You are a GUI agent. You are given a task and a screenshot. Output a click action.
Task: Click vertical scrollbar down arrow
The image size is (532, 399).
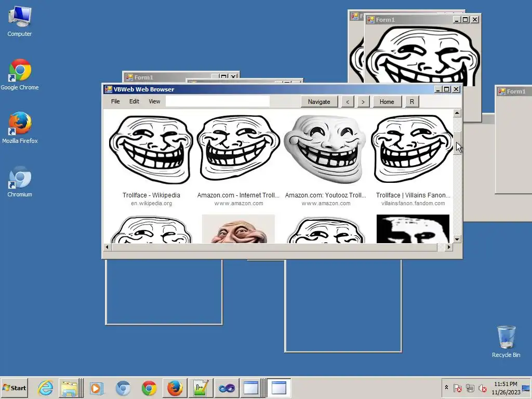click(457, 239)
